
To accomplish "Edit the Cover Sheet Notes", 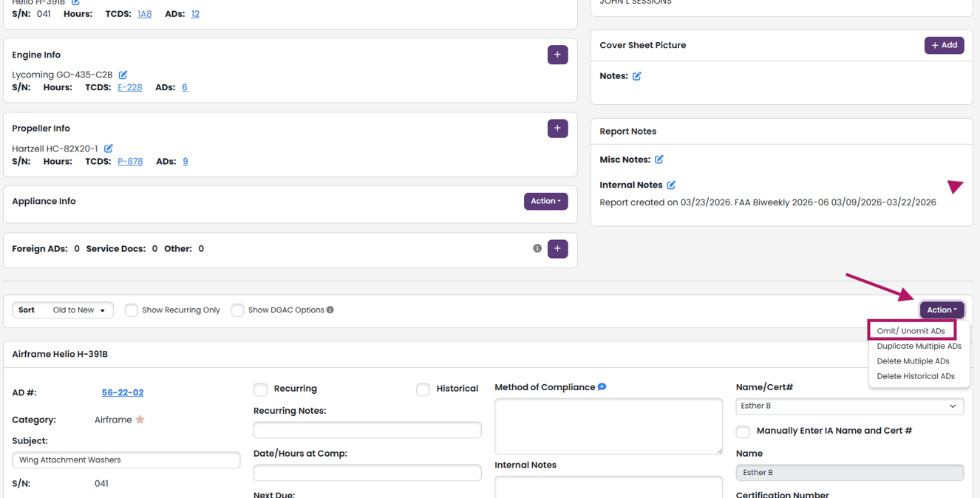I will click(x=636, y=76).
